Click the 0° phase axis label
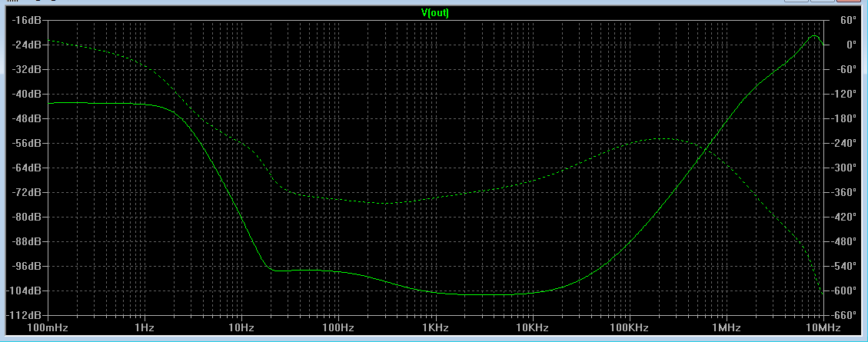The image size is (868, 342). (850, 45)
